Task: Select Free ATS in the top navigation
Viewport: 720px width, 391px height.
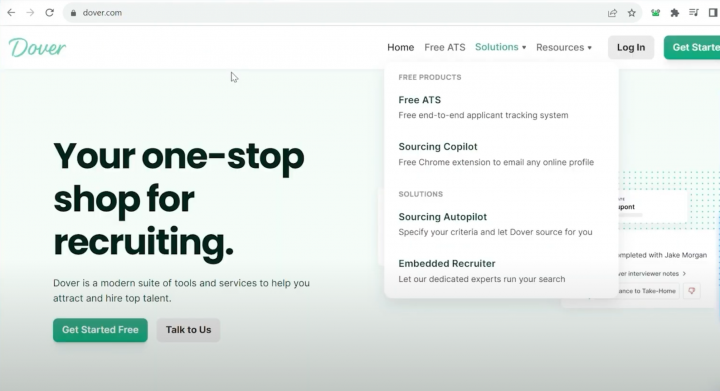Action: click(444, 47)
